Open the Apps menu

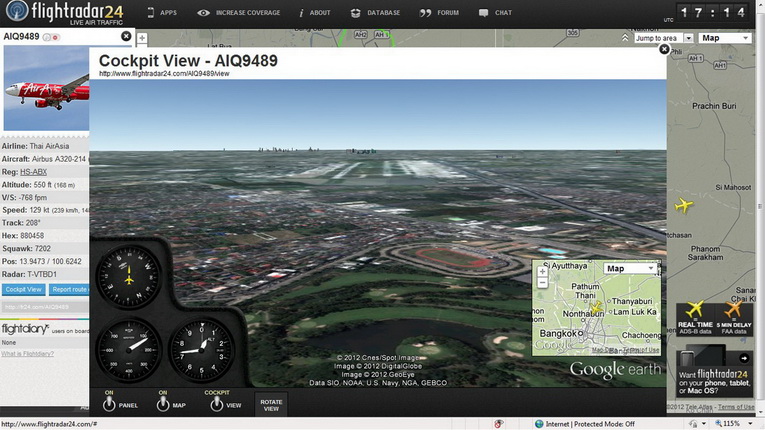[162, 13]
